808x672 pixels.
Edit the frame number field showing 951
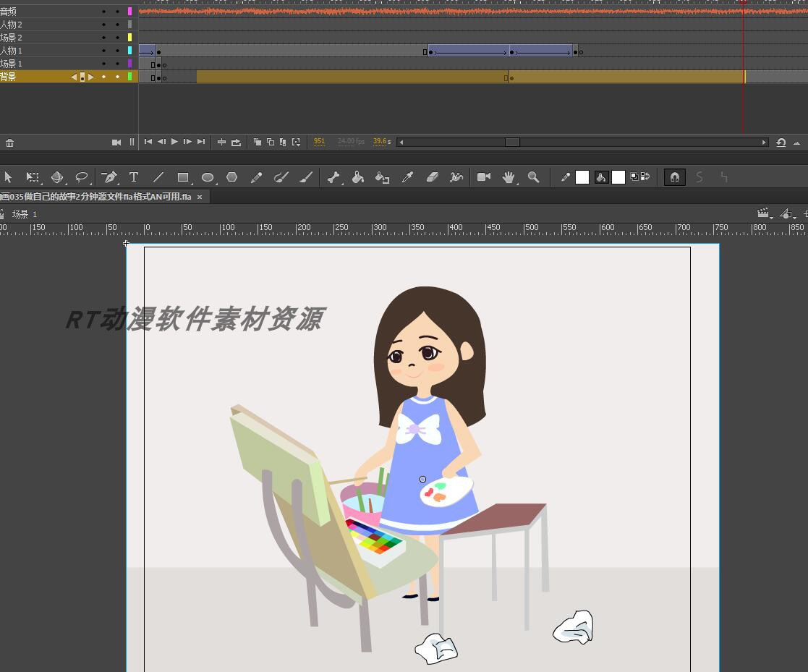coord(319,141)
